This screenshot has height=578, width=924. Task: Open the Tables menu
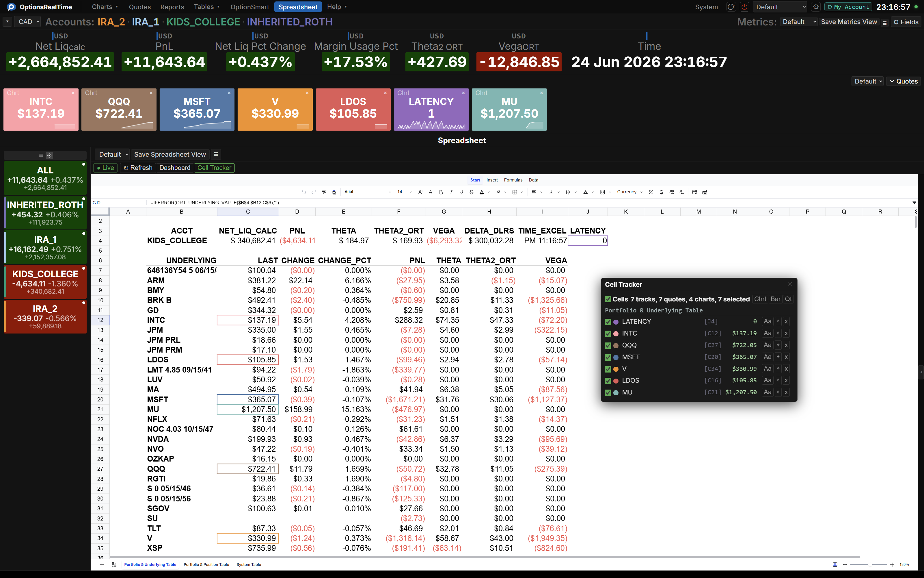coord(206,7)
